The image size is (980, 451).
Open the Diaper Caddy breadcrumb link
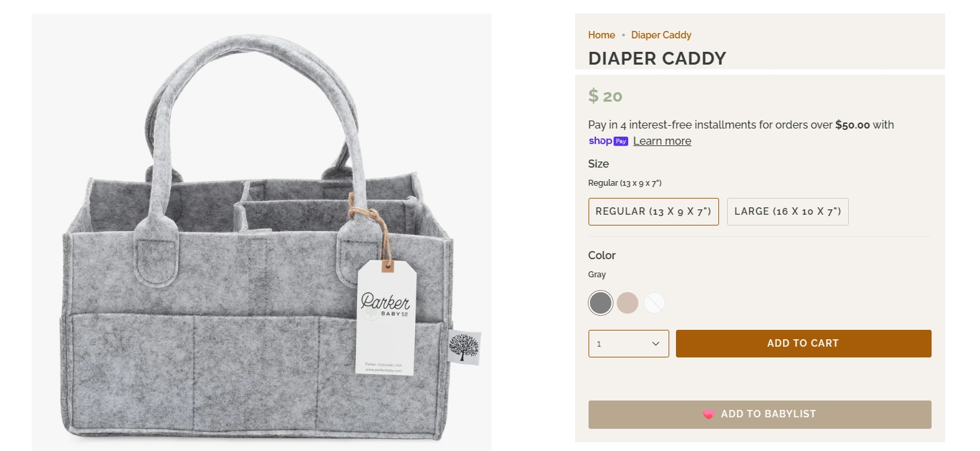(x=661, y=35)
